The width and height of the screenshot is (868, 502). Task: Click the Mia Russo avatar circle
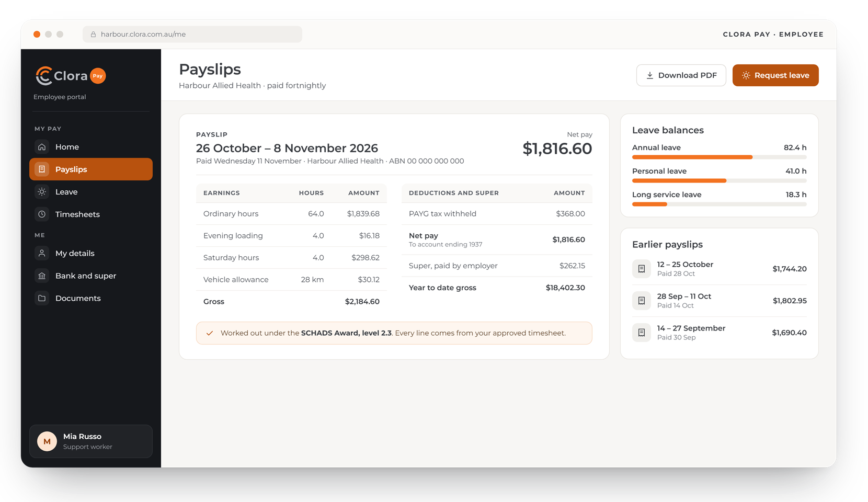click(47, 441)
